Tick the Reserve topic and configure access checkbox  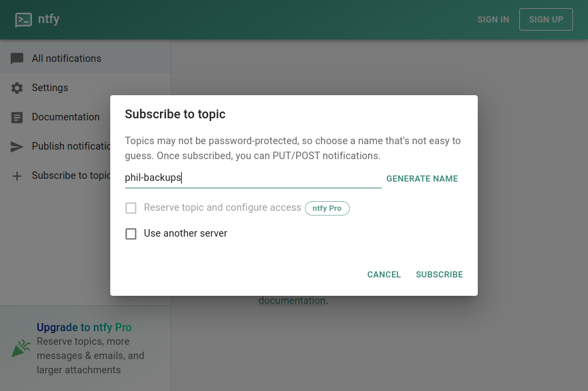pos(131,208)
